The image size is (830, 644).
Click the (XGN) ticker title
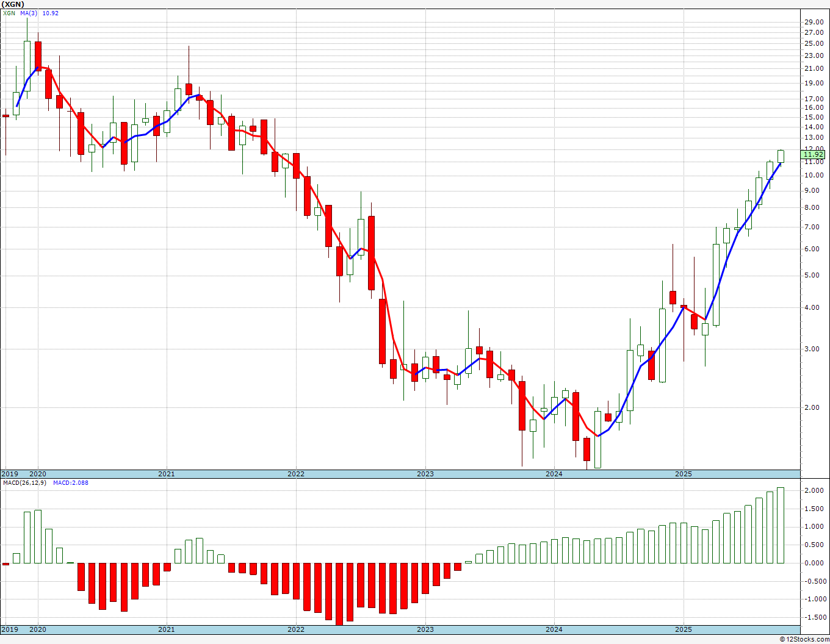[13, 4]
